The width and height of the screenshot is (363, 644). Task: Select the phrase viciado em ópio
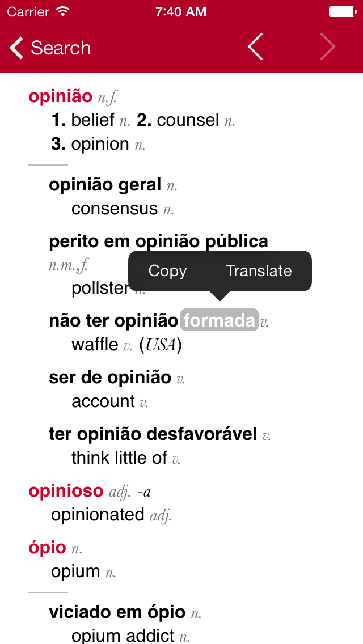(117, 612)
